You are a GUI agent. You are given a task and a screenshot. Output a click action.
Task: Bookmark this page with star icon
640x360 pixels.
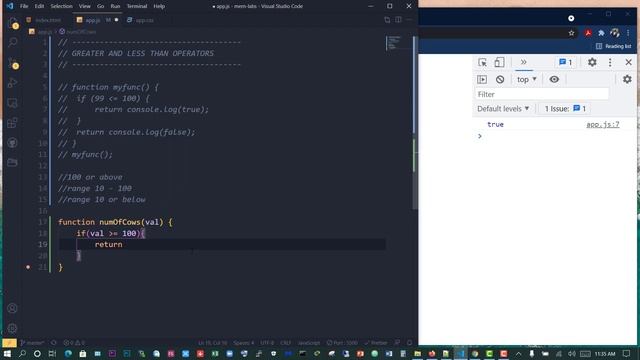(x=571, y=33)
